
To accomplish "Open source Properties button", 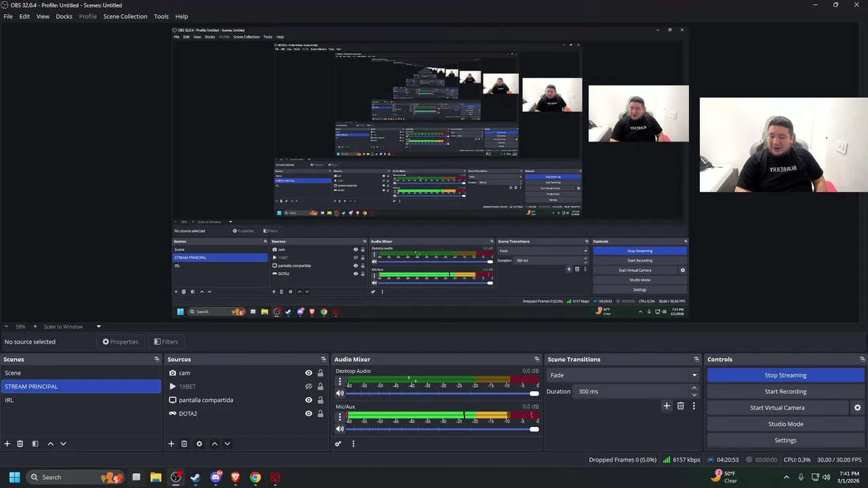I will point(120,342).
